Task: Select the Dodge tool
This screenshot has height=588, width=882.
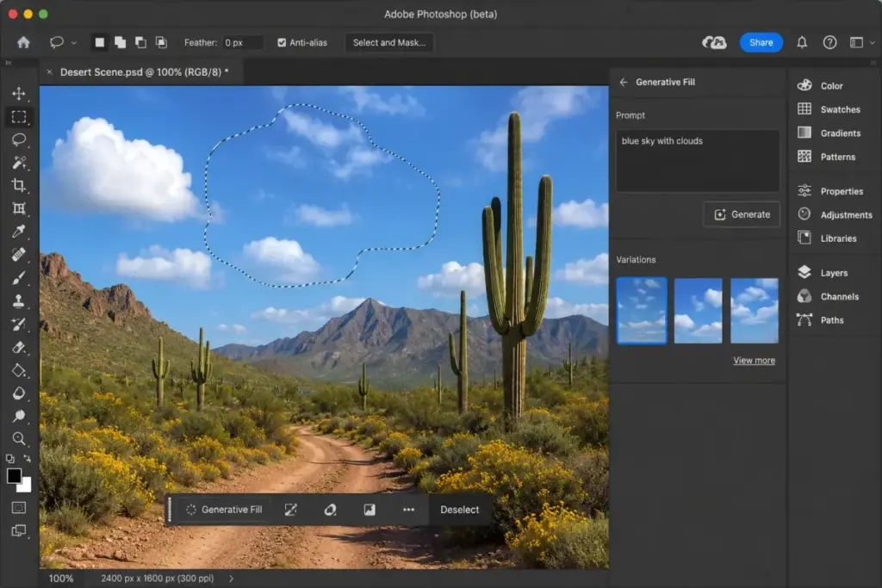Action: coord(19,416)
